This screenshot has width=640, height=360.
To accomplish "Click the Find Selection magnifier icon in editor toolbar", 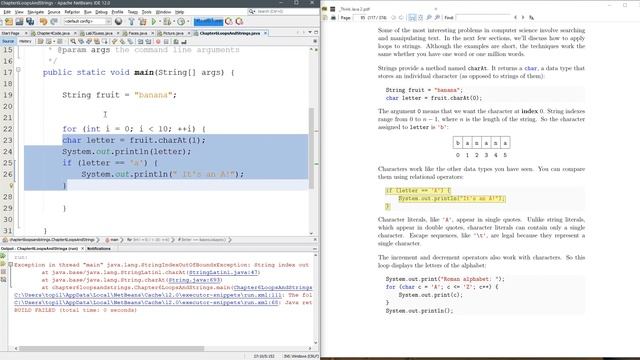I will click(x=73, y=41).
